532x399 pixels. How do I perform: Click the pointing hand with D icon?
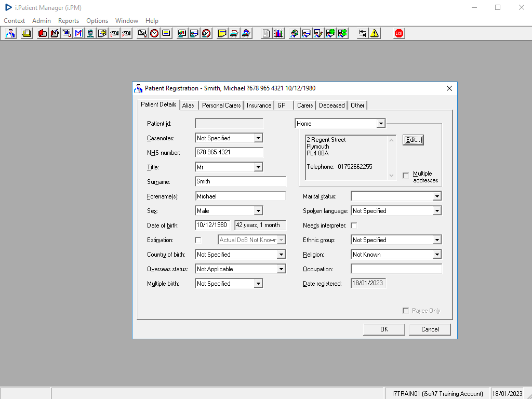(114, 33)
